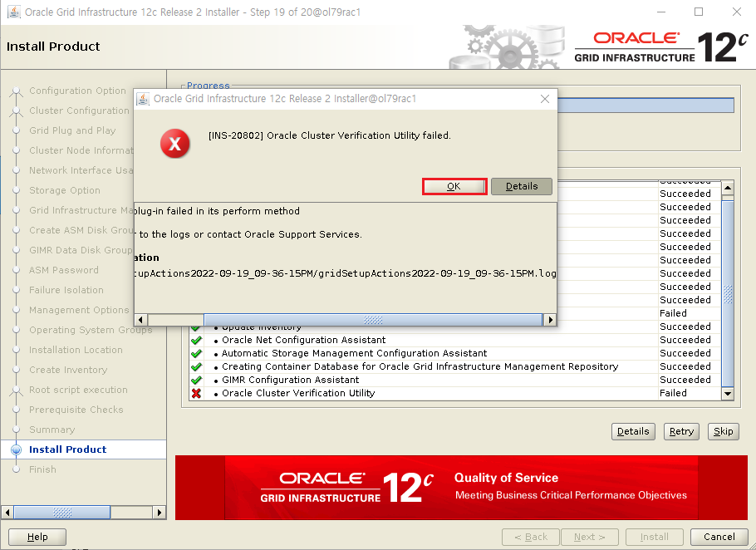Click the log file path text in dialog
Image resolution: width=756 pixels, height=550 pixels.
346,273
